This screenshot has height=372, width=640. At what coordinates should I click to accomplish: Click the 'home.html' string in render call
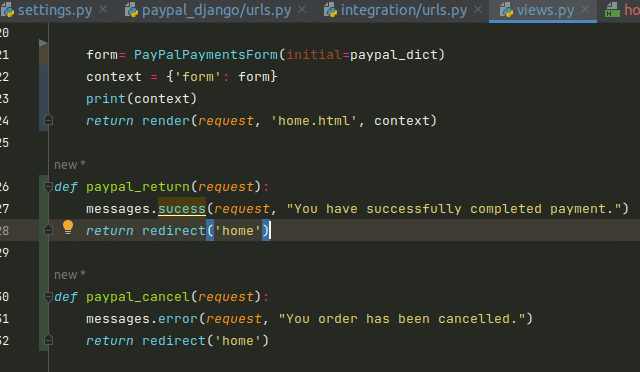point(313,121)
